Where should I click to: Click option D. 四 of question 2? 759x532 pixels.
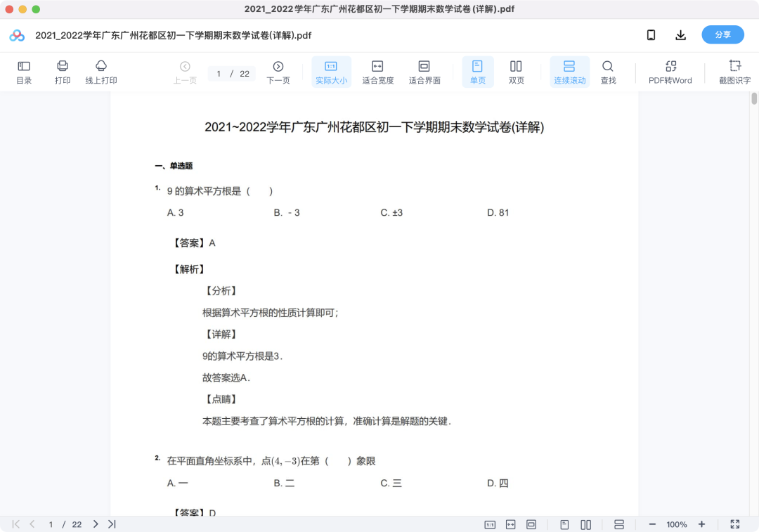point(498,483)
